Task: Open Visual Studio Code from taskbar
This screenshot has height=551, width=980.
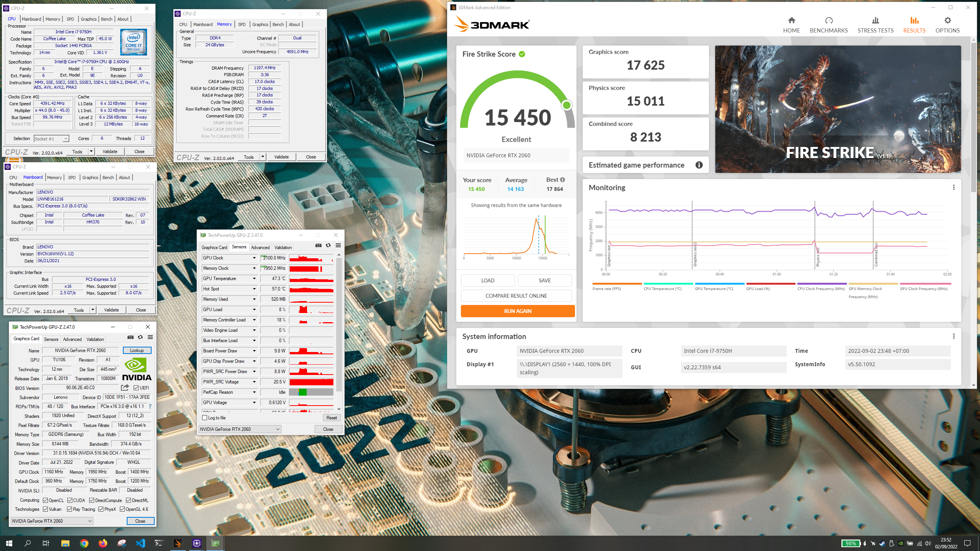Action: click(140, 543)
